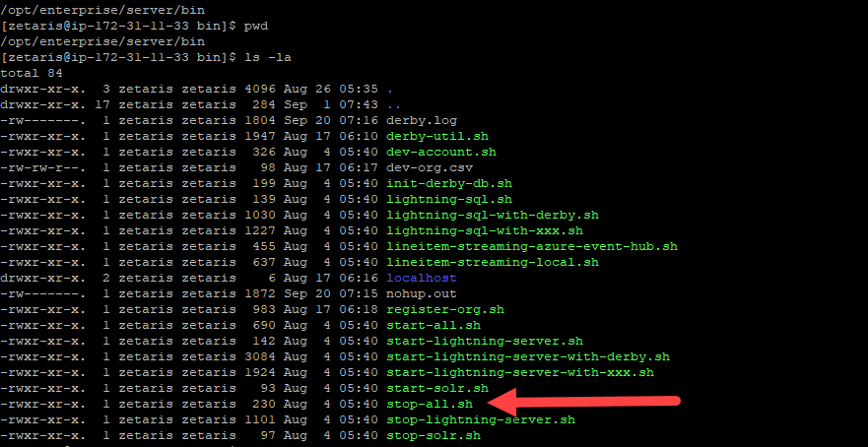The height and width of the screenshot is (447, 868).
Task: Click the size value 1804 for derby.log
Action: [x=260, y=120]
